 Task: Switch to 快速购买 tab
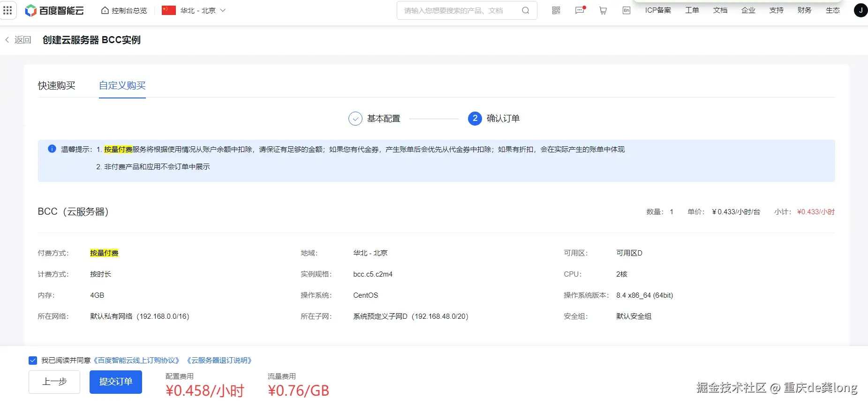(57, 85)
